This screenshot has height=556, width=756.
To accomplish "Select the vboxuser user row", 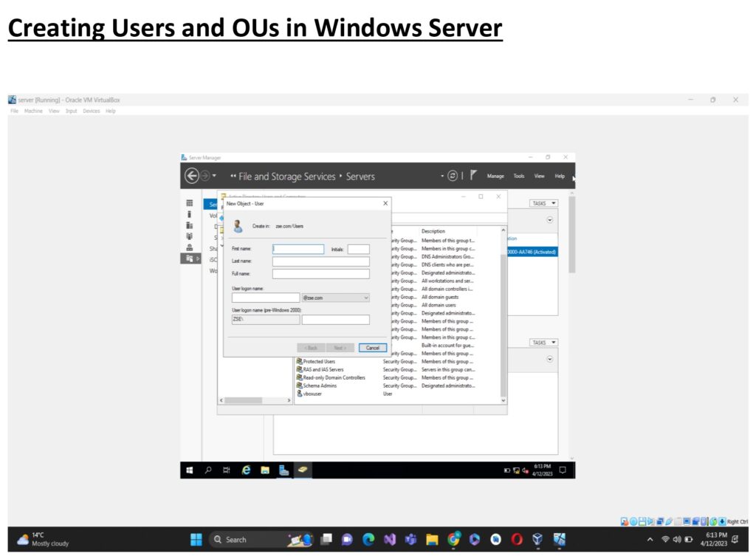I will [x=385, y=394].
